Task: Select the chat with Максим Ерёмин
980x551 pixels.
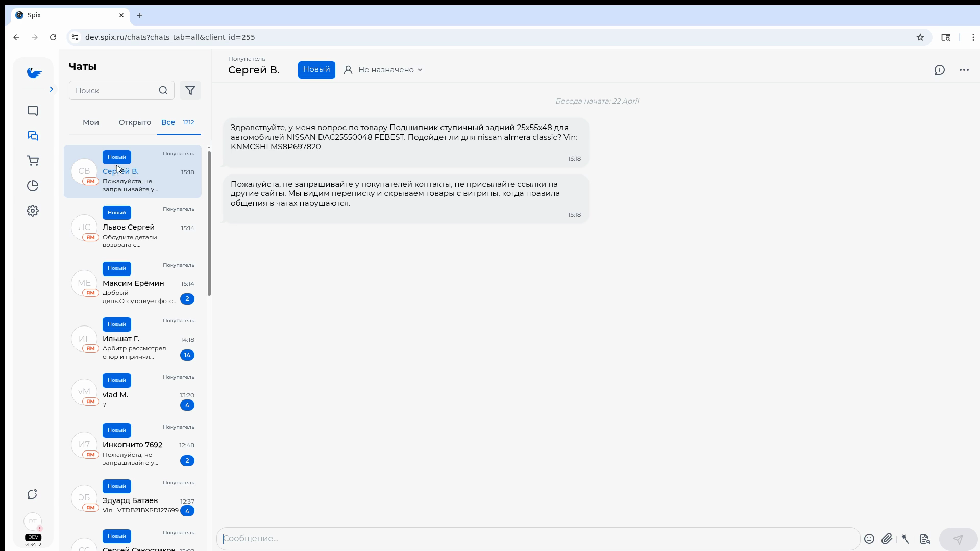Action: (x=133, y=284)
